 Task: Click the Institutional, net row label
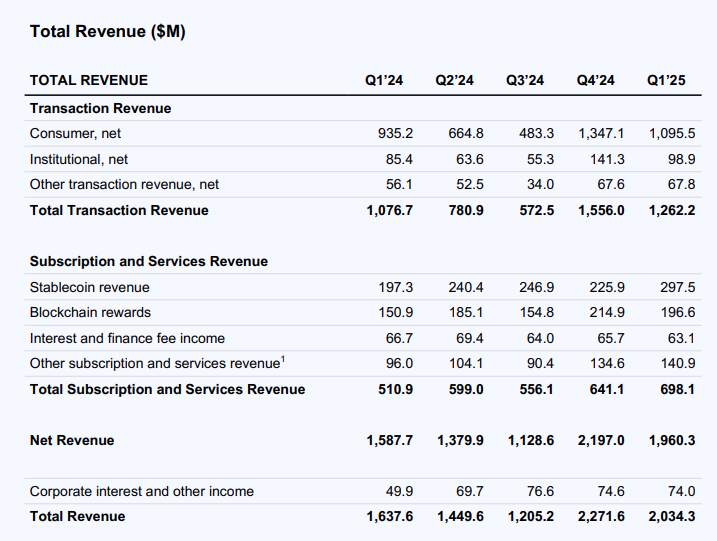click(79, 159)
